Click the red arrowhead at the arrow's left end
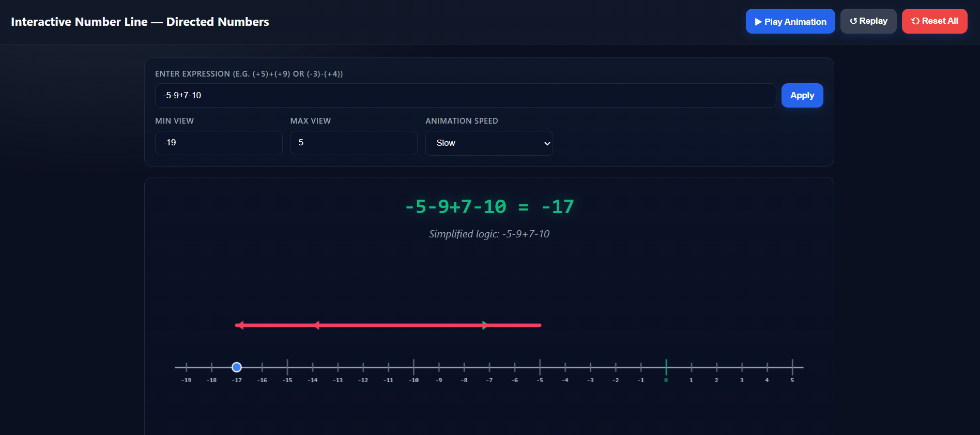The width and height of the screenshot is (980, 435). 239,325
